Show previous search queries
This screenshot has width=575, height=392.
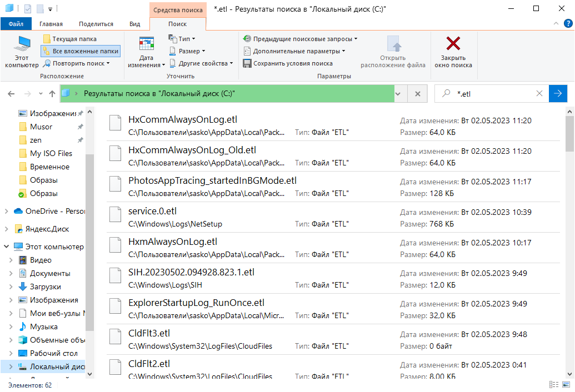(301, 39)
